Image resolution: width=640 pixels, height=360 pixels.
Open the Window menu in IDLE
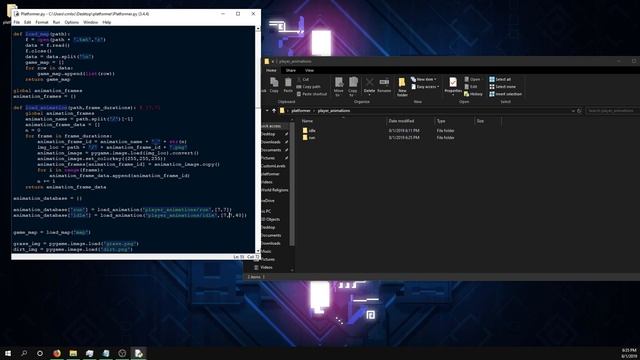91,22
